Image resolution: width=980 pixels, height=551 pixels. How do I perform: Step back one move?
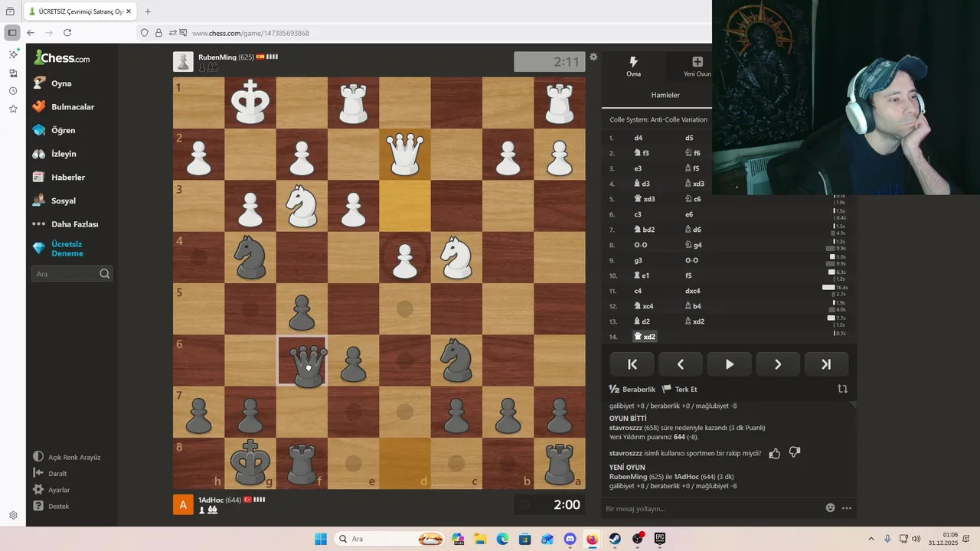pos(681,364)
